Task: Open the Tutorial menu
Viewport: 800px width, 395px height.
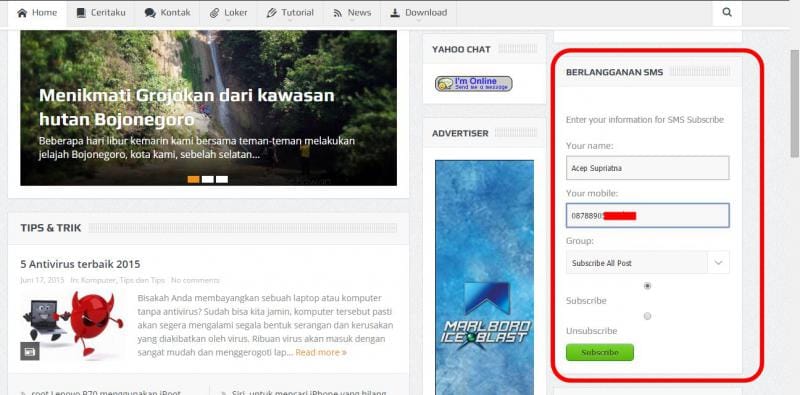Action: (289, 13)
